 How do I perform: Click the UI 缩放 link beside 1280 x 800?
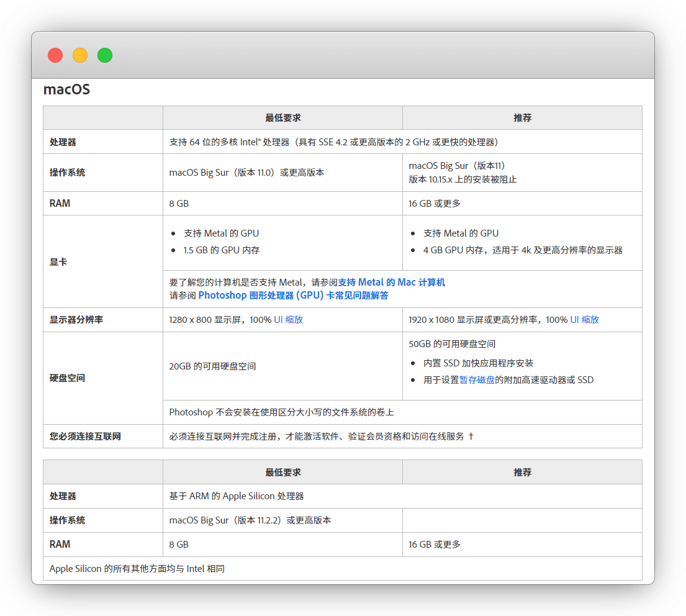pyautogui.click(x=288, y=320)
